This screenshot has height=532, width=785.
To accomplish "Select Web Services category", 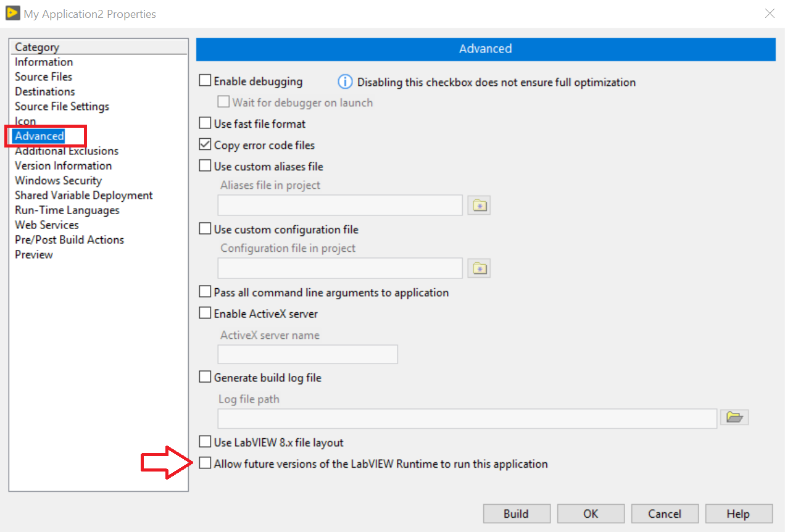I will pyautogui.click(x=47, y=225).
